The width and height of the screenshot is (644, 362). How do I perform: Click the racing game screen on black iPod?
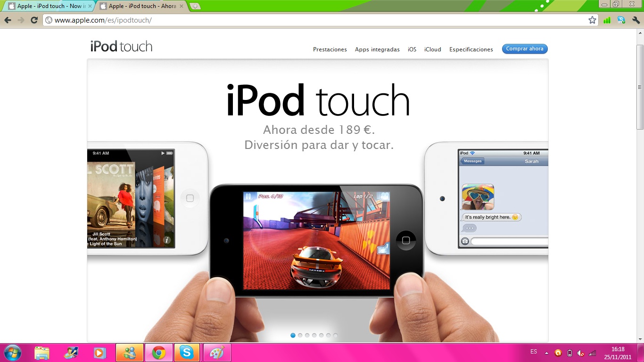coord(316,240)
